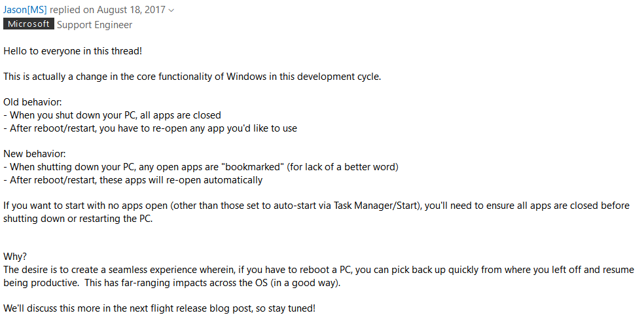This screenshot has width=644, height=328.
Task: Click the line 'shutting down or restarting the PC.'
Action: click(78, 219)
